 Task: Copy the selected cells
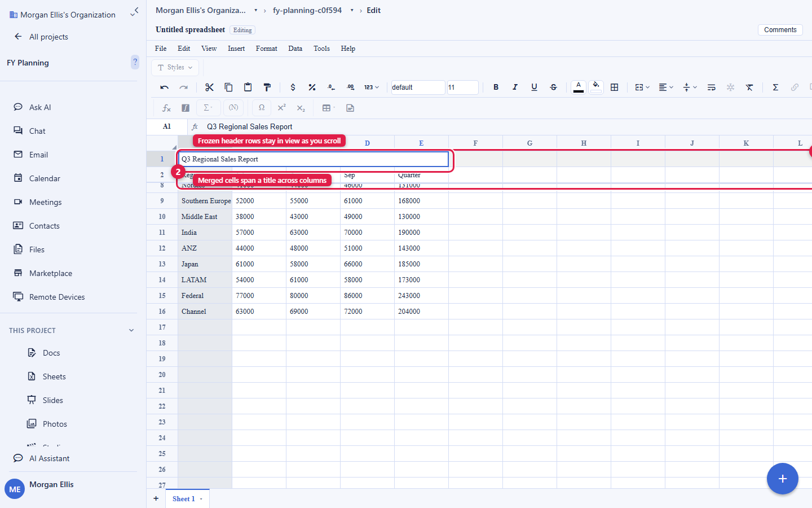[228, 87]
